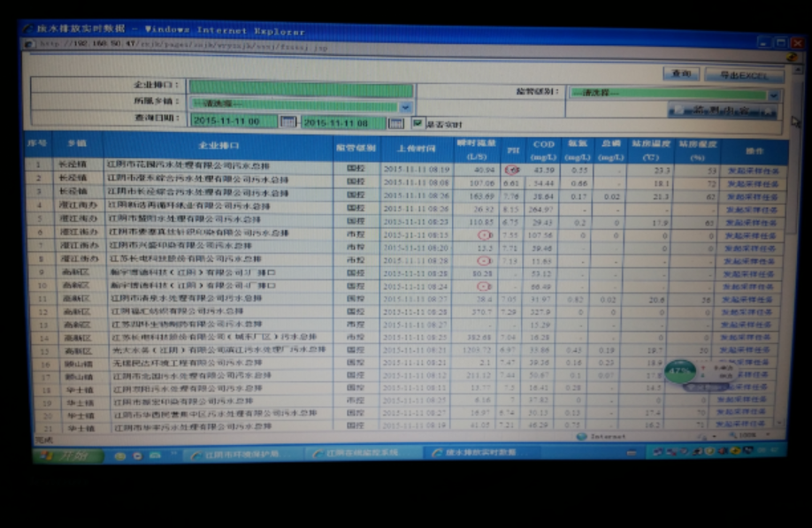Click the 瞬时流量 (L/S) column header
The width and height of the screenshot is (812, 528).
(477, 149)
